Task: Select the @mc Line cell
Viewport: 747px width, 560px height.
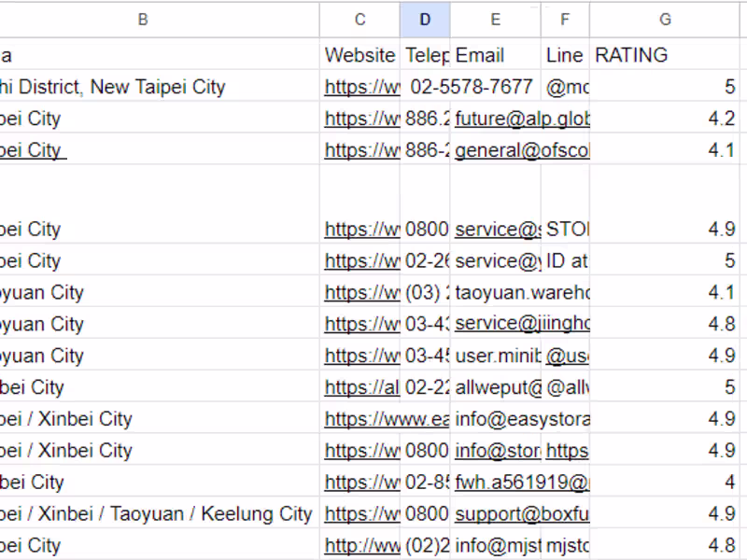Action: tap(565, 87)
